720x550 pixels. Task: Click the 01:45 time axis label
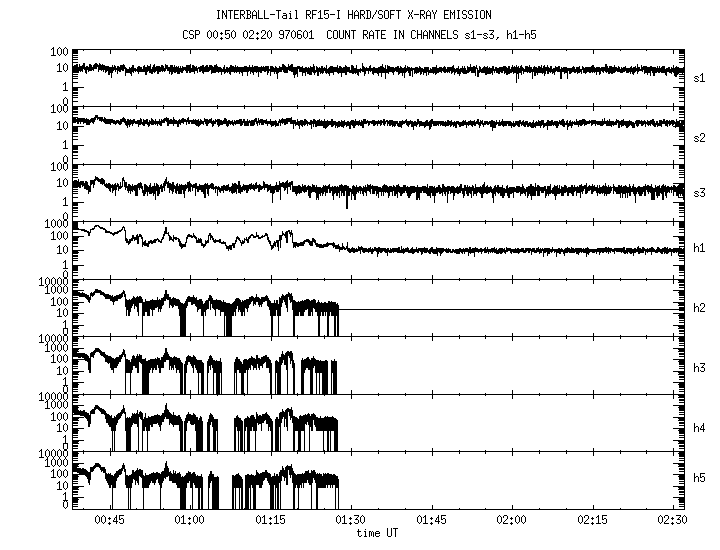431,520
